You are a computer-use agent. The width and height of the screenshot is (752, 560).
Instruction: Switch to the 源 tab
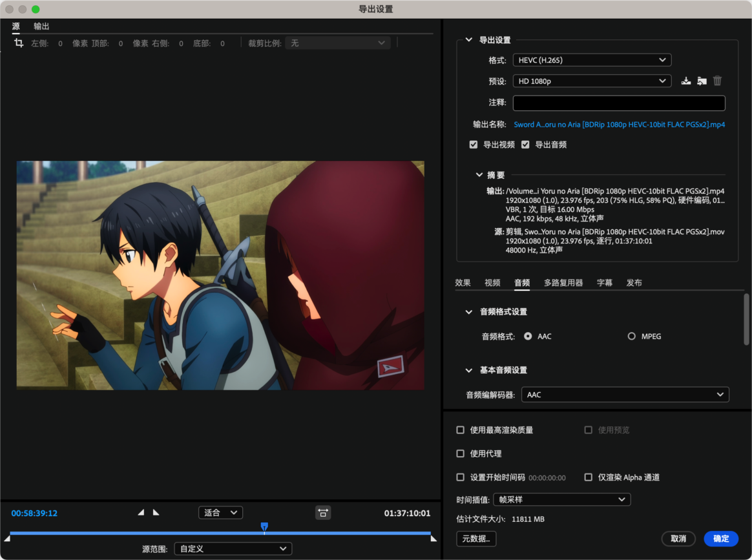click(x=16, y=26)
